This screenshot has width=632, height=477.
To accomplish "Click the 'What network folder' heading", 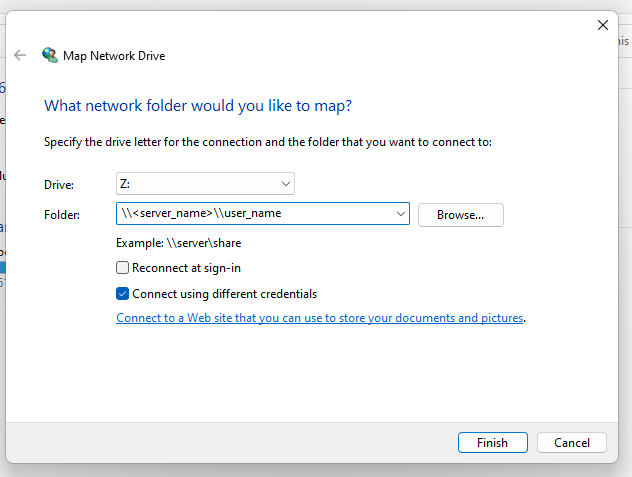I will (198, 105).
